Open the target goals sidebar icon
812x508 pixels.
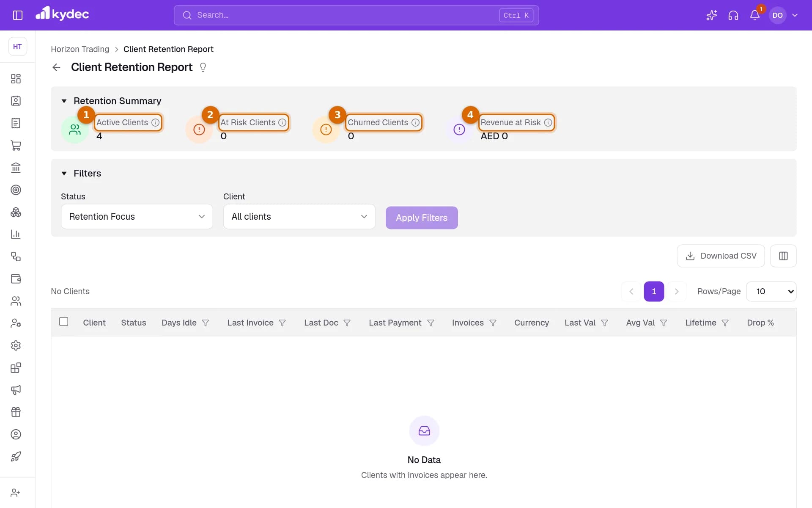pyautogui.click(x=16, y=190)
